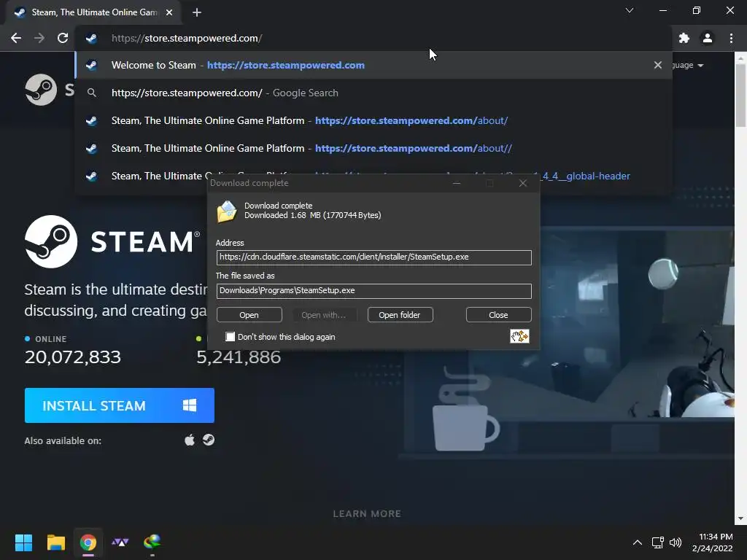
Task: Open the Extensions puzzle icon
Action: [x=684, y=38]
